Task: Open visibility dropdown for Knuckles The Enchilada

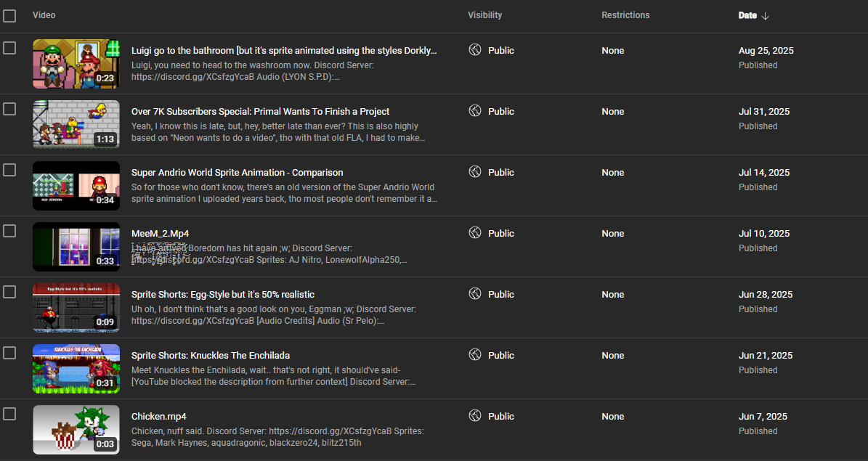Action: point(500,355)
